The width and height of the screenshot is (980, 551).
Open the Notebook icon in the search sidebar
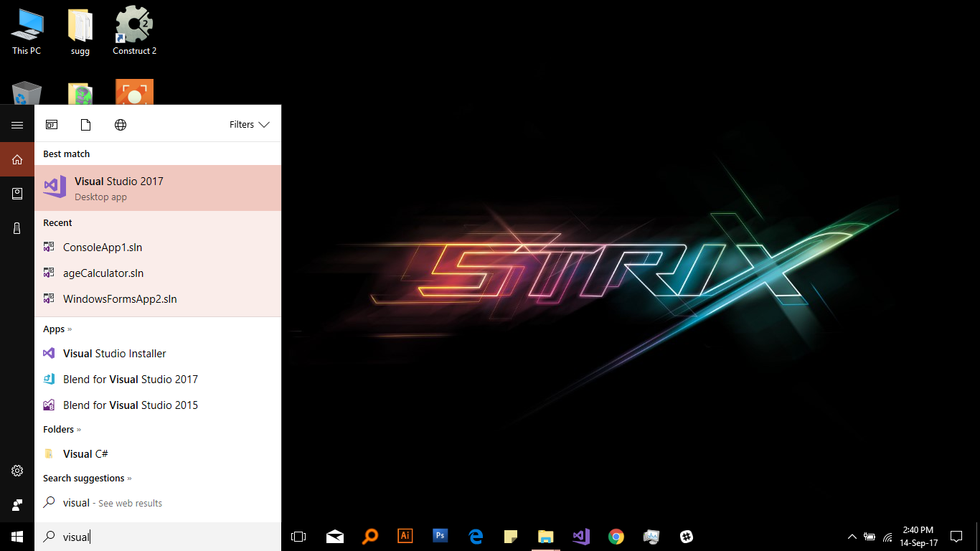(17, 194)
